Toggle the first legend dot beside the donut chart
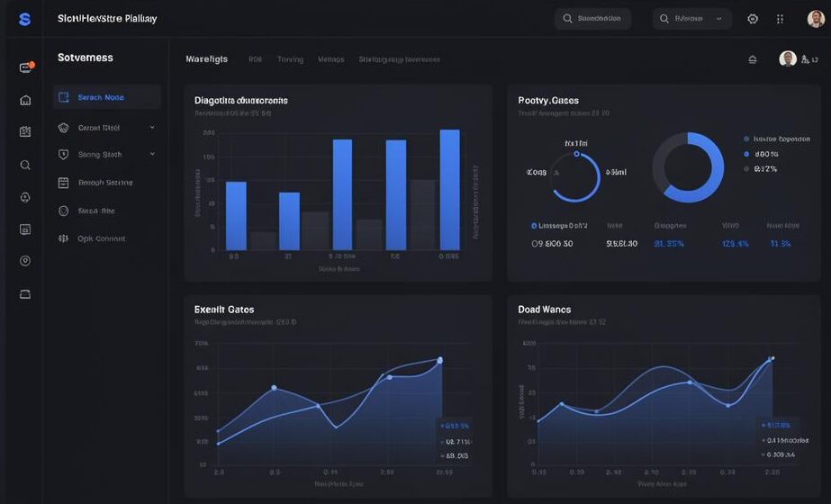Viewport: 831px width, 504px height. tap(746, 139)
